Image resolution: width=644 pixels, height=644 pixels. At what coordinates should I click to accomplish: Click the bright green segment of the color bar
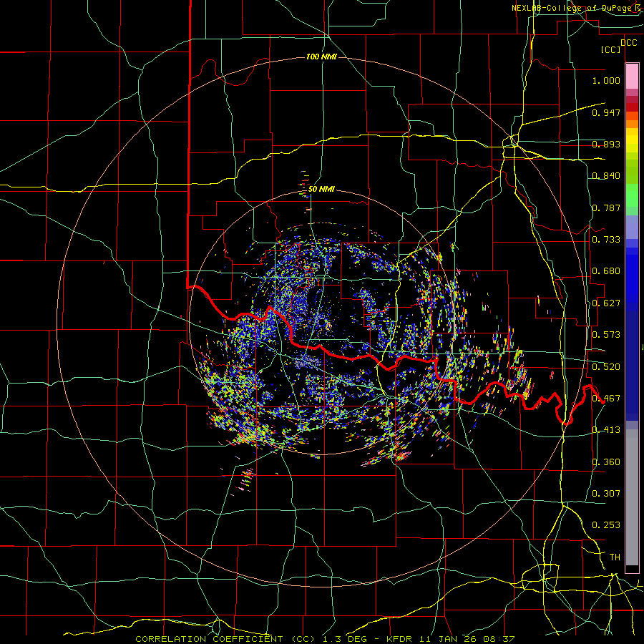[632, 195]
